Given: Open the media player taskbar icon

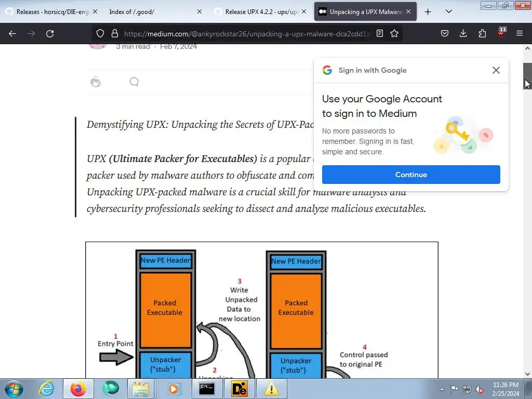Looking at the screenshot, I should point(174,389).
